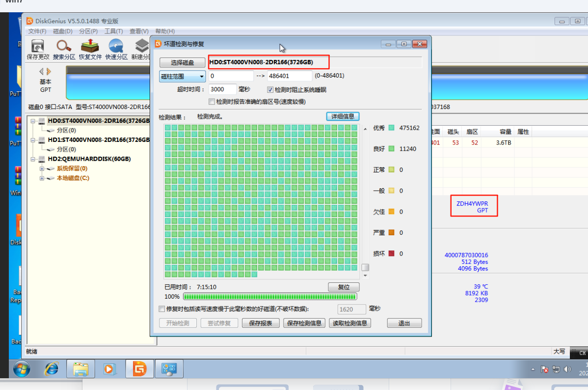Click the result grid scrollbar up arrow
588x390 pixels.
365,129
